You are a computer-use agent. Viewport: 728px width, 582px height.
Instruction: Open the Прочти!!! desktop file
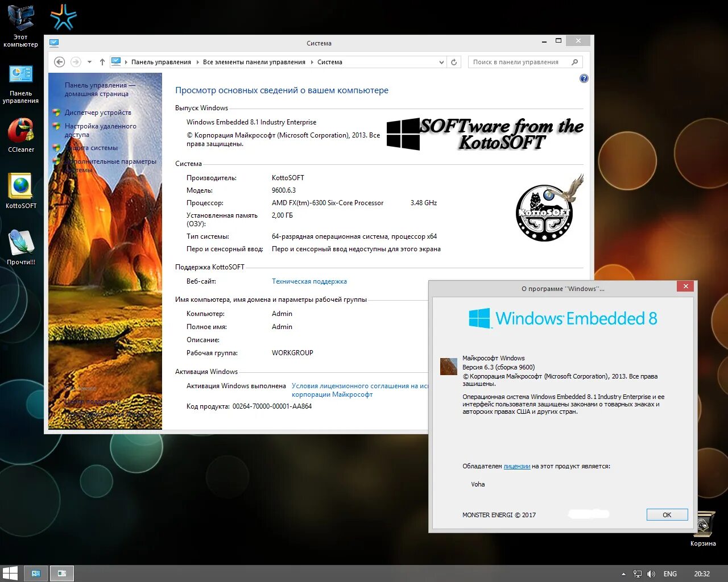pos(20,247)
